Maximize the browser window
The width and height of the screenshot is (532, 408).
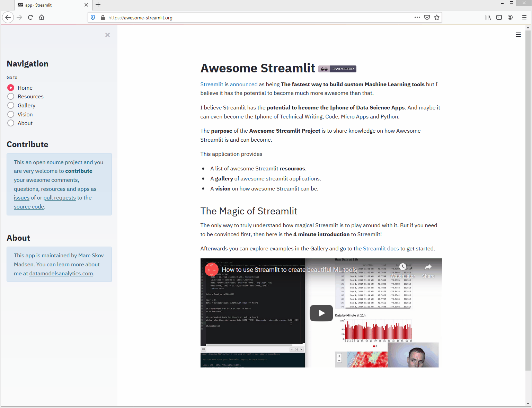pyautogui.click(x=512, y=3)
